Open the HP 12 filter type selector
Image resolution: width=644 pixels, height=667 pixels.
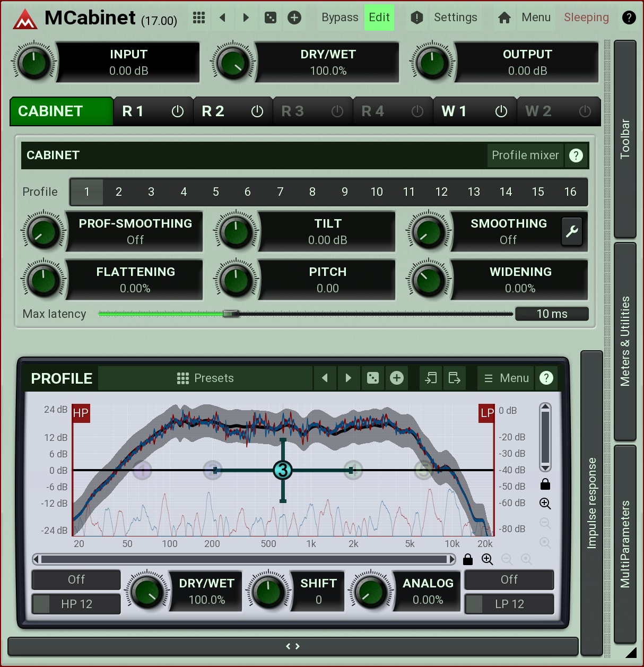(76, 604)
